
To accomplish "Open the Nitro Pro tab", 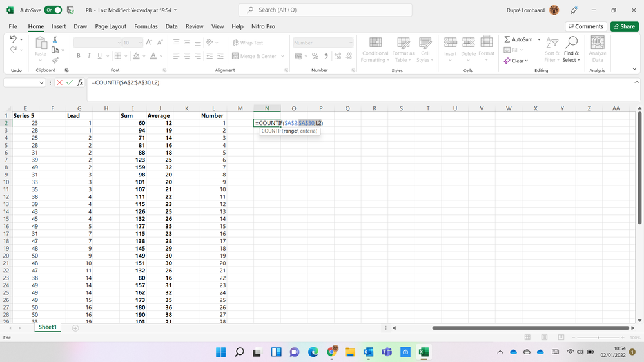I will click(x=263, y=26).
